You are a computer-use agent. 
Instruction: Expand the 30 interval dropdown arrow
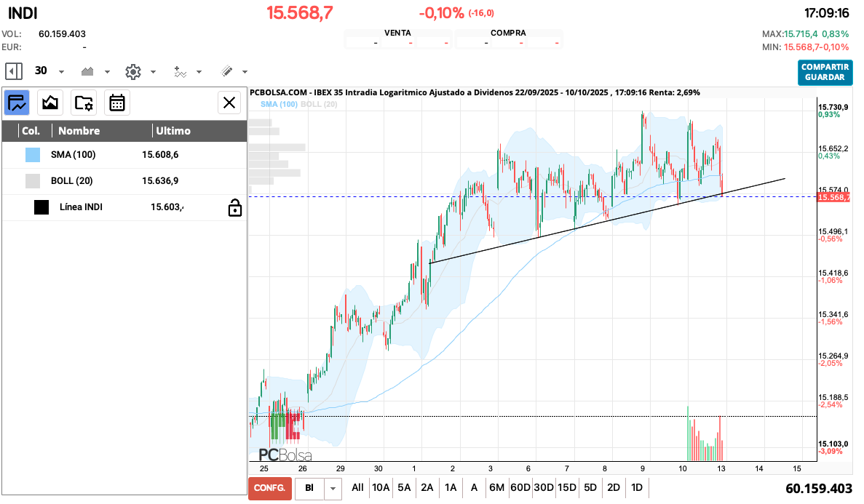click(x=61, y=72)
